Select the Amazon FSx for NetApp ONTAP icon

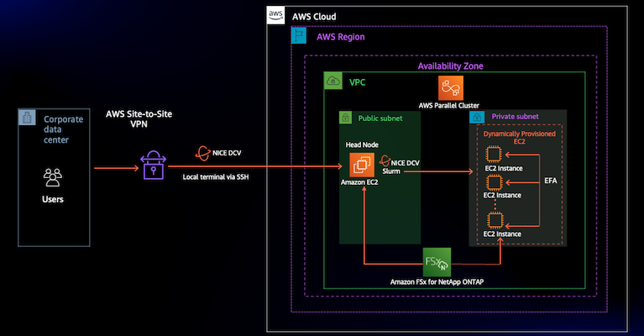(437, 262)
